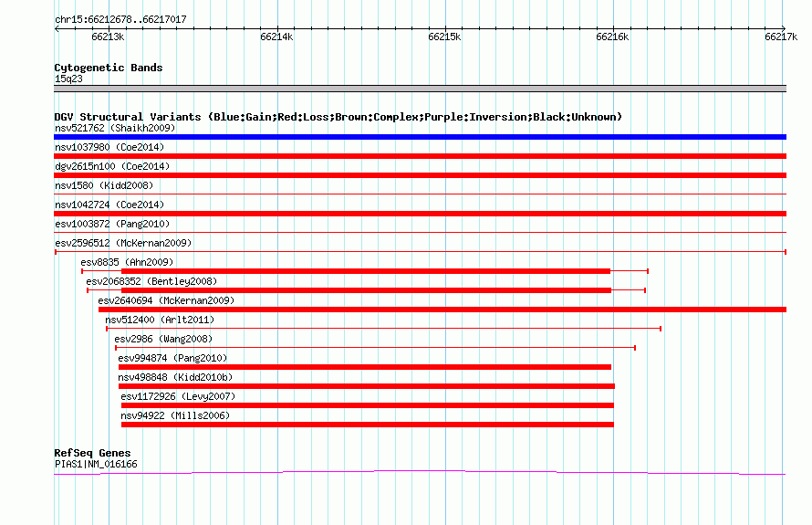Select the nsv1580 (Kidd2008) label
This screenshot has height=525, width=812.
[x=104, y=185]
